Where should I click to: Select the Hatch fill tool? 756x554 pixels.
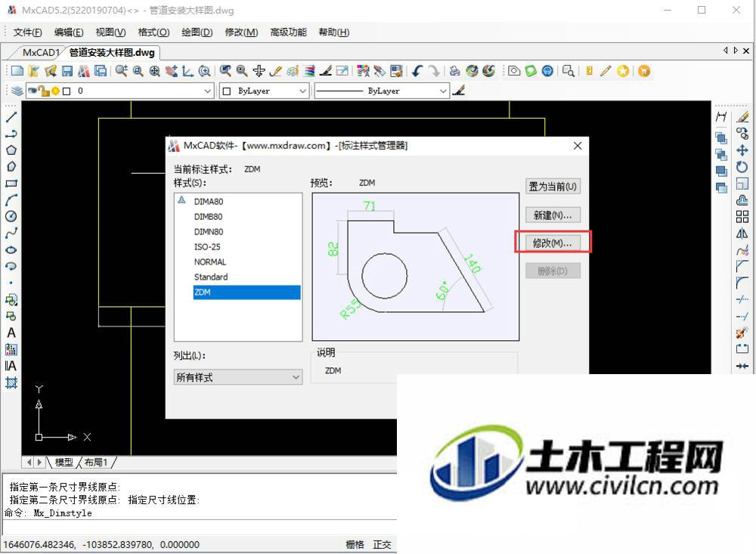click(11, 383)
